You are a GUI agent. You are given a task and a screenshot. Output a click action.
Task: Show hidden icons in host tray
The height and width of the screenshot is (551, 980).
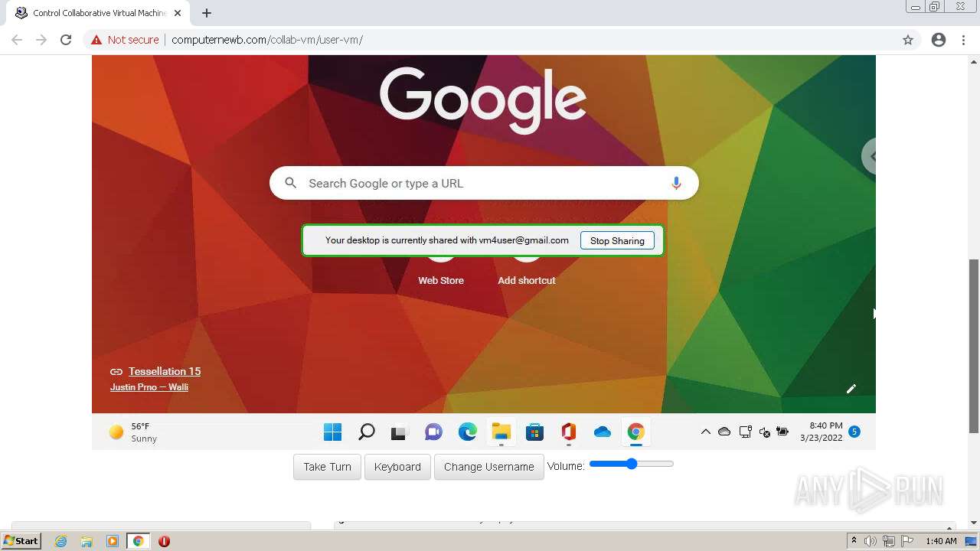854,540
